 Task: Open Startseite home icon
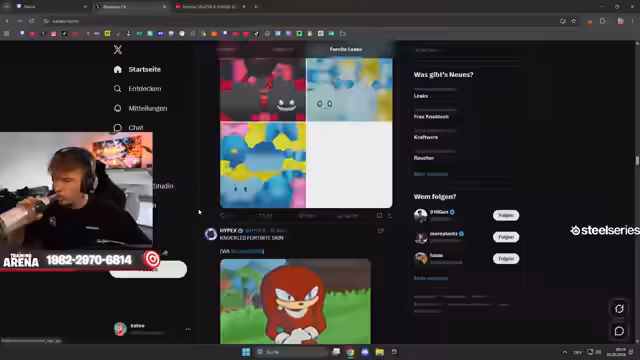pos(118,69)
